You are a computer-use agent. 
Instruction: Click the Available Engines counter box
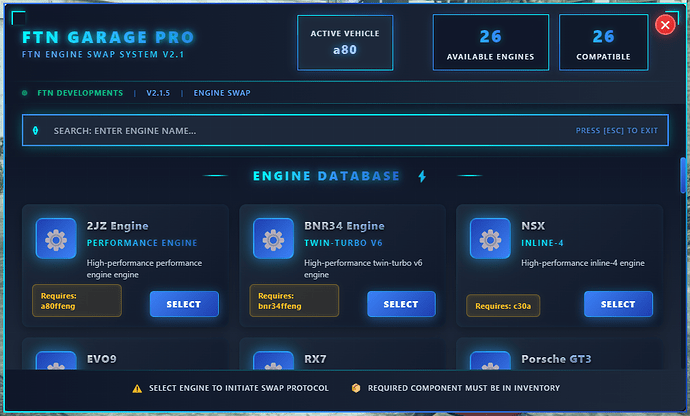click(x=491, y=43)
